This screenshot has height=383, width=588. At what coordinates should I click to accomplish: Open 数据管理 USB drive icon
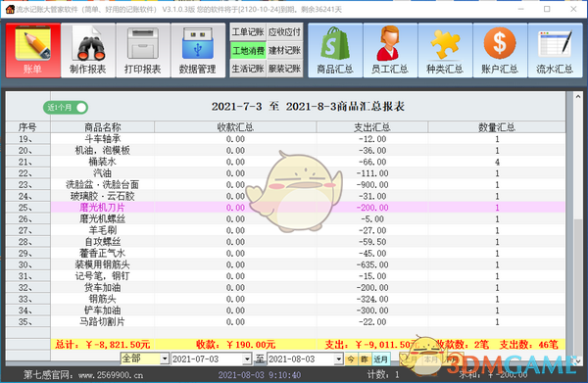(198, 50)
